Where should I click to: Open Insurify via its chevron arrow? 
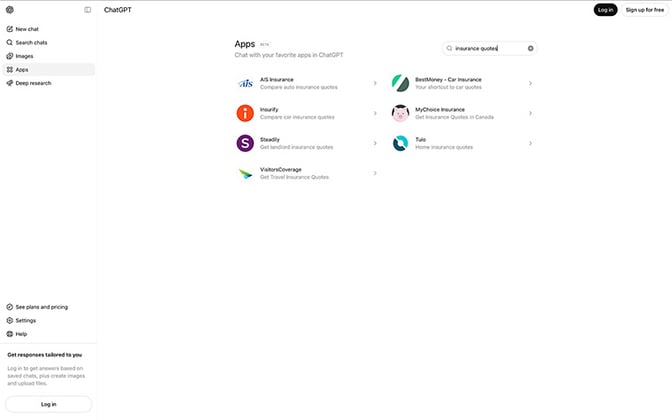(x=375, y=113)
